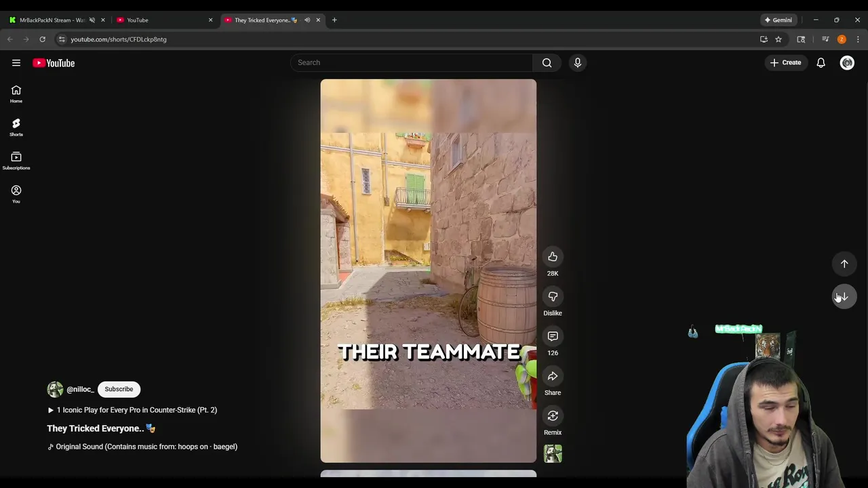Click the address bar URL
This screenshot has height=488, width=868.
pyautogui.click(x=119, y=39)
